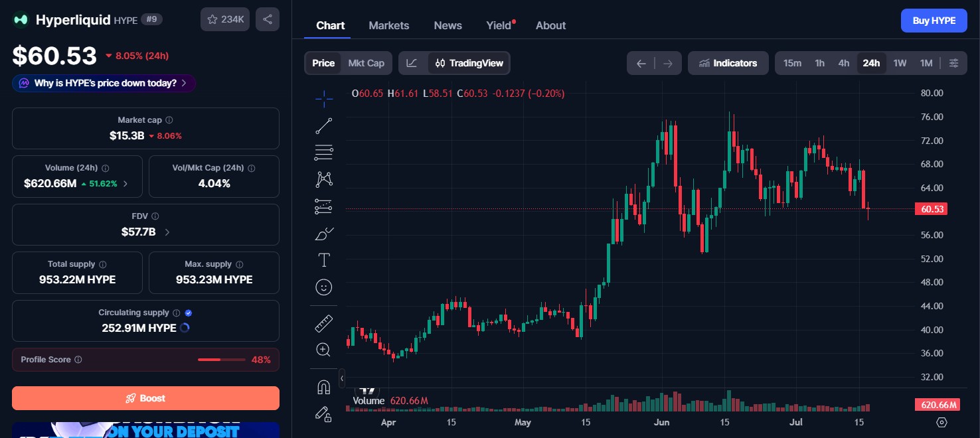Select the trend line drawing tool
This screenshot has width=980, height=438.
pyautogui.click(x=324, y=126)
